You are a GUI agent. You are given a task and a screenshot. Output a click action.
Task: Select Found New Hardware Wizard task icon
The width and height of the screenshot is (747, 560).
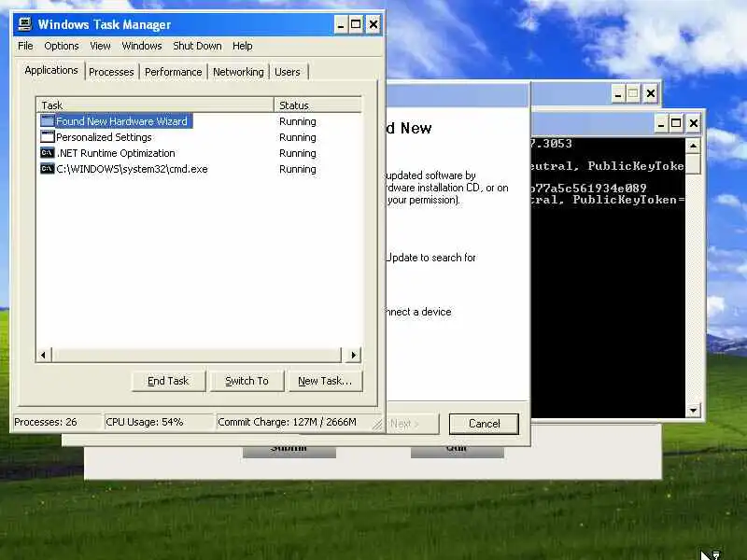[x=48, y=121]
